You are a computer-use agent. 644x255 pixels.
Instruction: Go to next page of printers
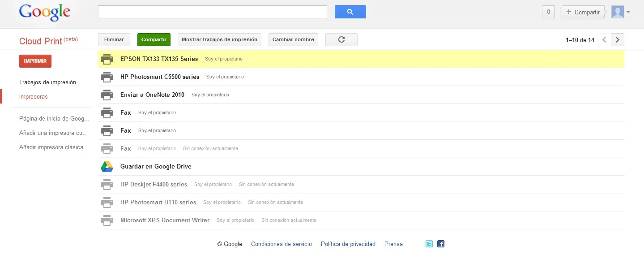coord(618,40)
